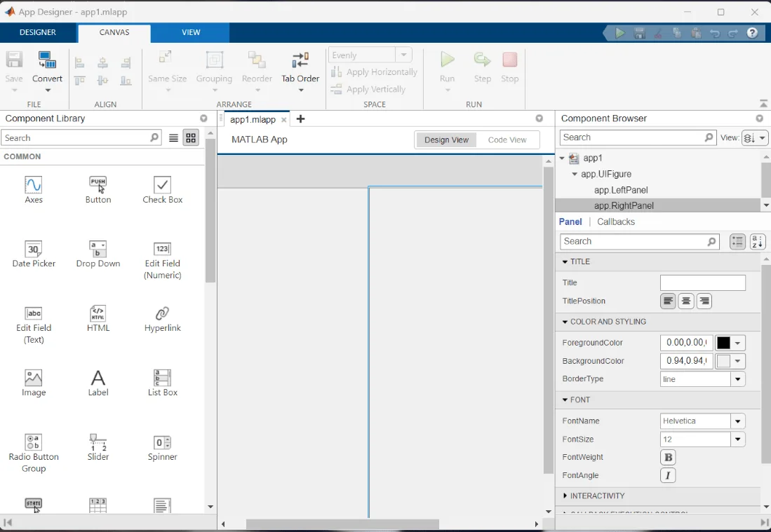The height and width of the screenshot is (532, 771).
Task: Click the Convert toolbar icon
Action: click(47, 60)
